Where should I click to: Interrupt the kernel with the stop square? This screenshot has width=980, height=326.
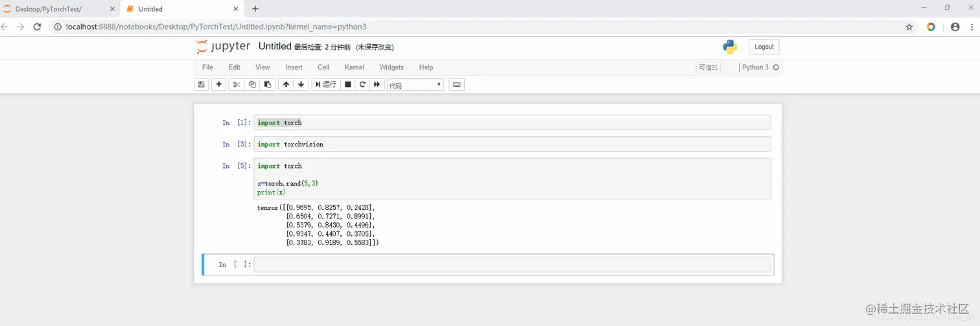point(348,84)
